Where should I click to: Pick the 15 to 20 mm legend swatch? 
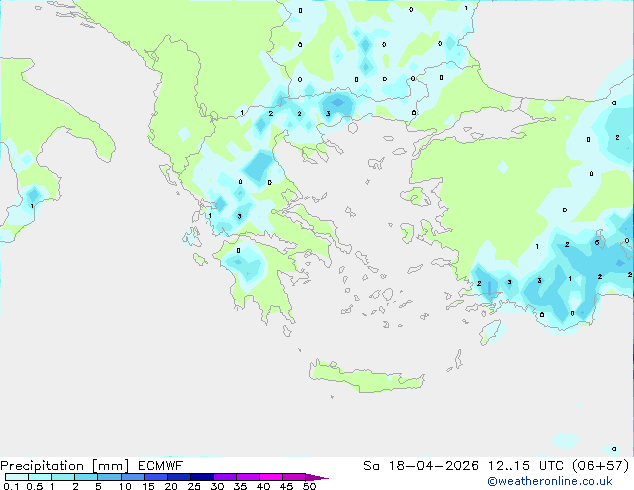(x=155, y=477)
